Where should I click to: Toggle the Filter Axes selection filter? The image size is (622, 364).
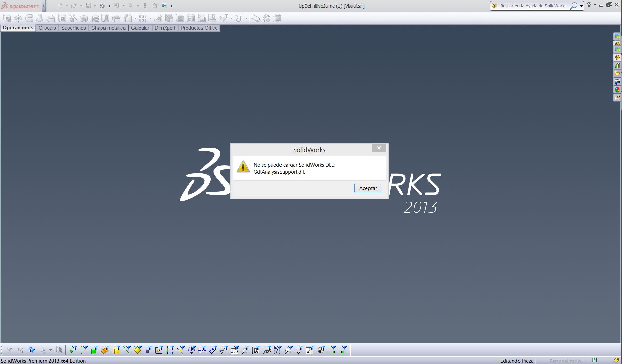pos(127,350)
